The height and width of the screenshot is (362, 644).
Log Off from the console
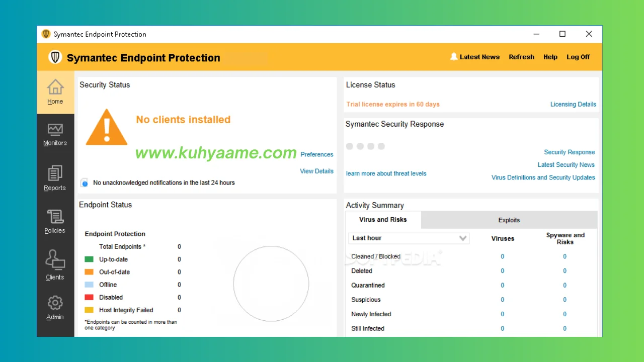pyautogui.click(x=578, y=57)
